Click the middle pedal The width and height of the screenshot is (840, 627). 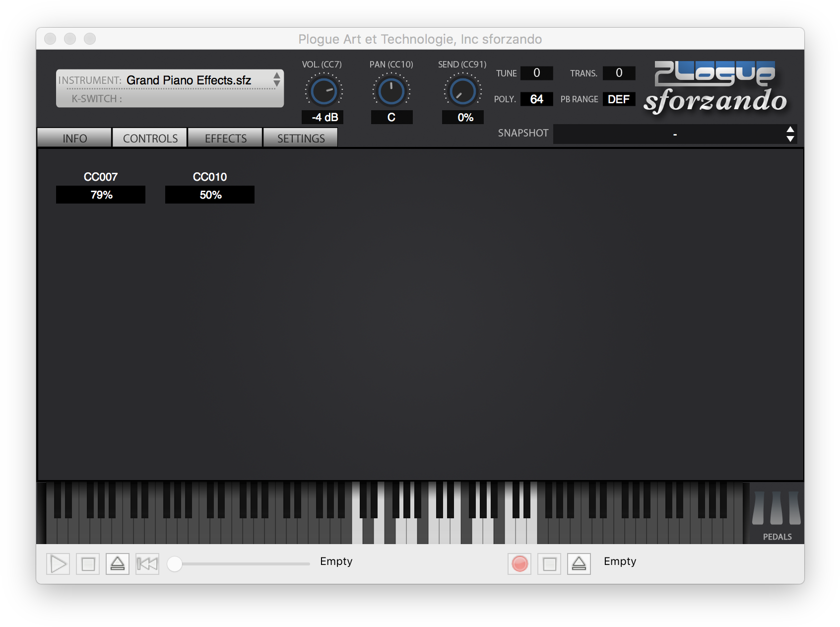tap(776, 508)
